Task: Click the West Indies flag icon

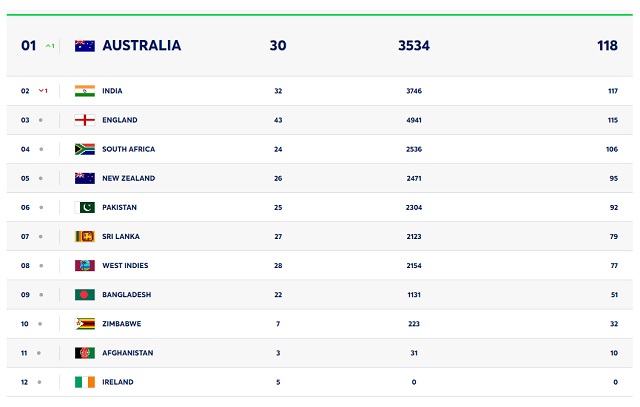Action: click(x=85, y=265)
